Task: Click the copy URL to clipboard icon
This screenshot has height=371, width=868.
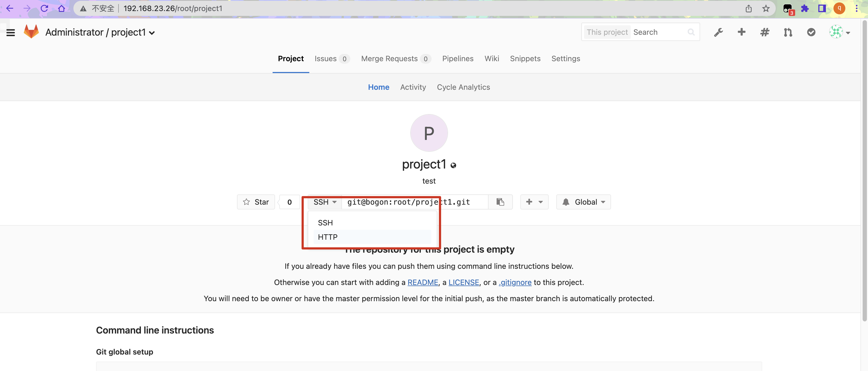Action: (500, 202)
